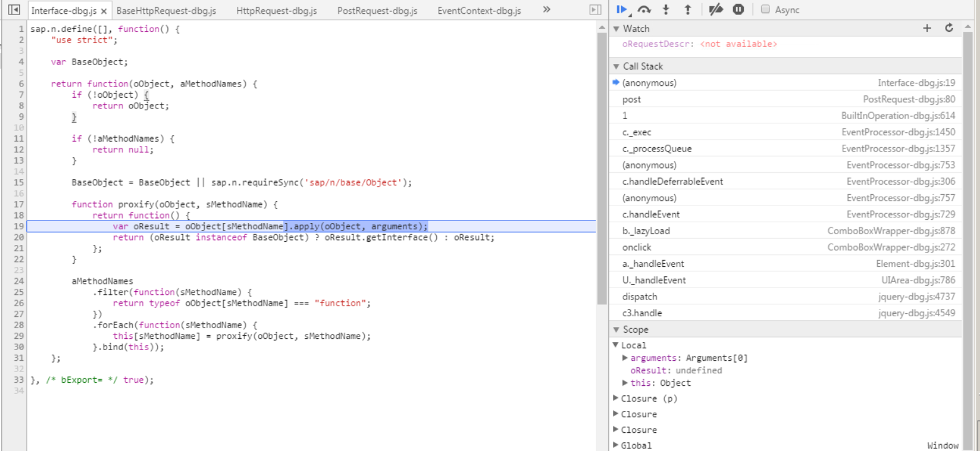The width and height of the screenshot is (980, 451).
Task: Step over the next function call
Action: click(x=644, y=9)
